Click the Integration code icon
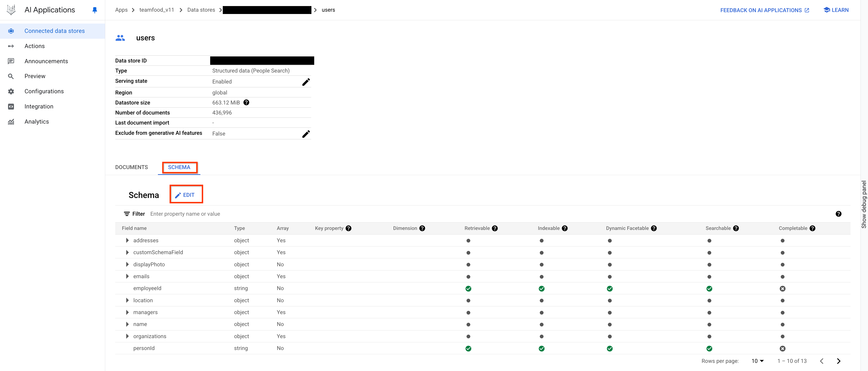868x371 pixels. 11,107
